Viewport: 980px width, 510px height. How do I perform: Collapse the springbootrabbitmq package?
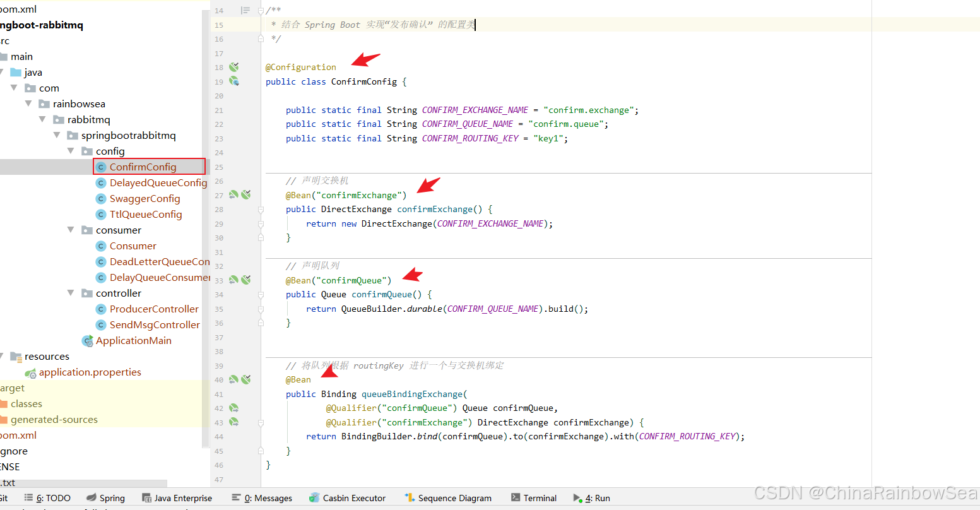tap(57, 135)
